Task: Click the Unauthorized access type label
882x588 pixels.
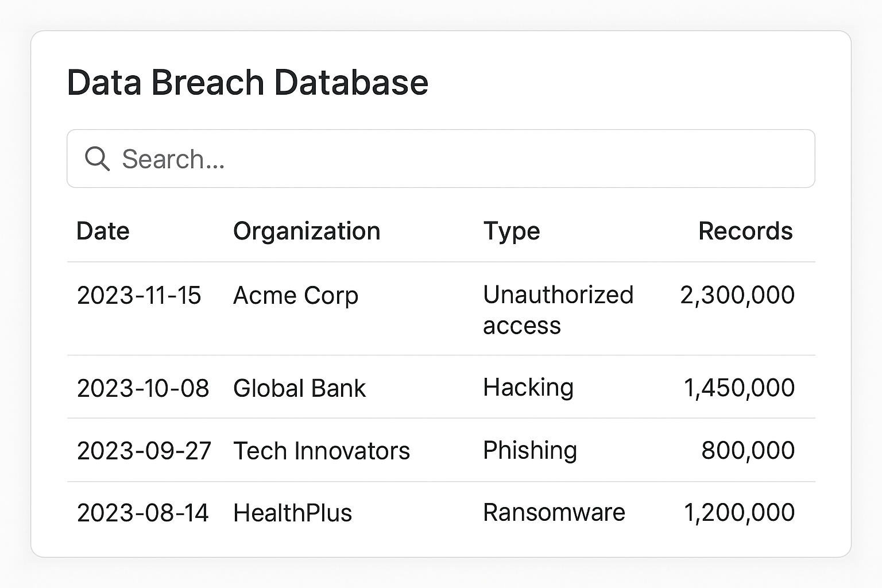Action: pos(558,309)
